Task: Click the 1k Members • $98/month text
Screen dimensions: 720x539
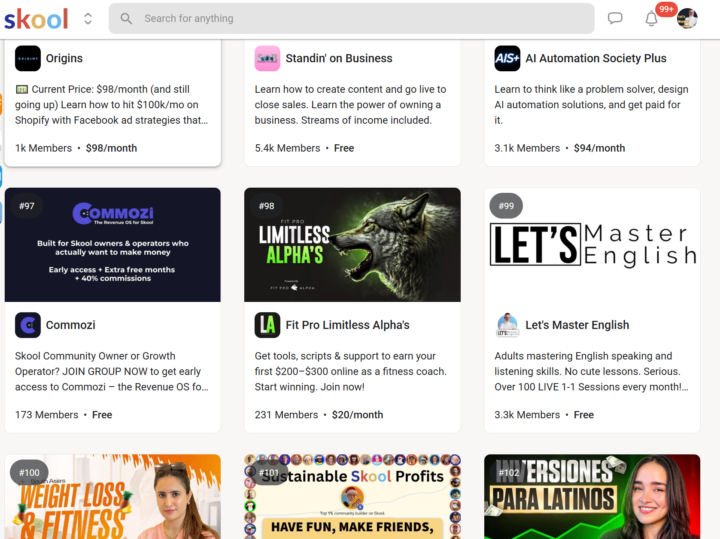Action: click(x=76, y=148)
